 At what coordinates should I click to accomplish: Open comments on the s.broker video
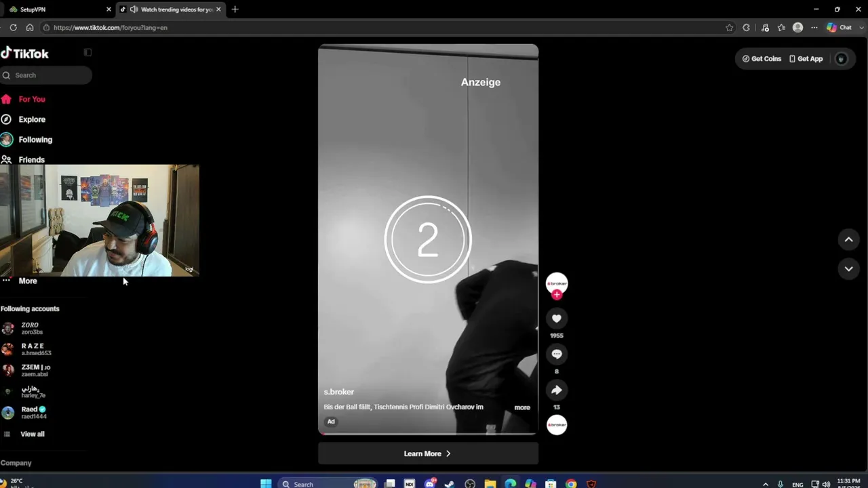(x=557, y=354)
